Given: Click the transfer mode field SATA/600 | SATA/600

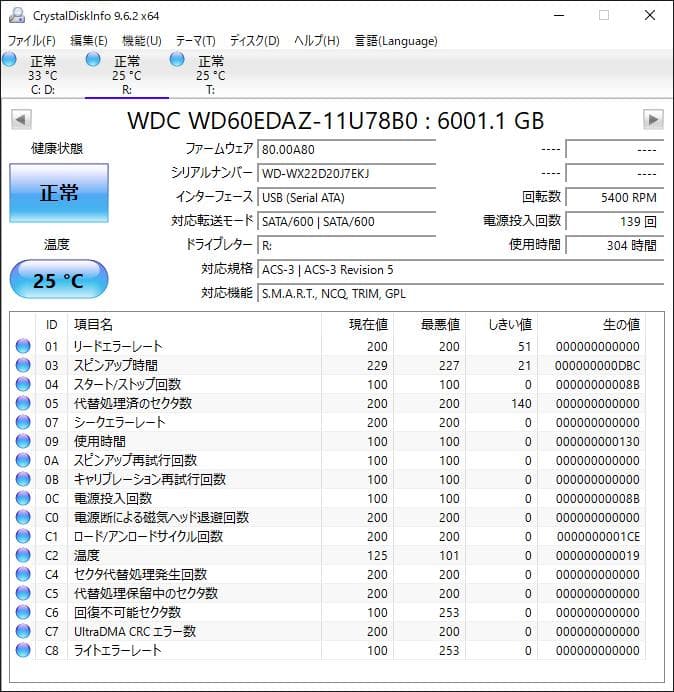Looking at the screenshot, I should 346,222.
